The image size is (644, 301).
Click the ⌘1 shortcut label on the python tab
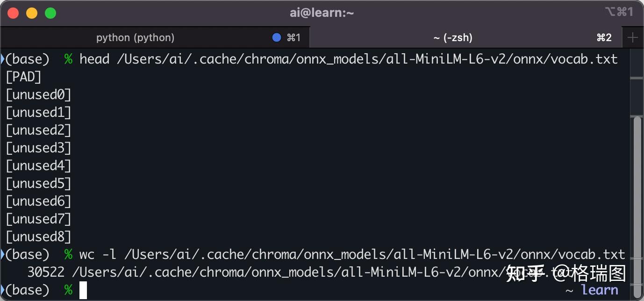[x=293, y=38]
